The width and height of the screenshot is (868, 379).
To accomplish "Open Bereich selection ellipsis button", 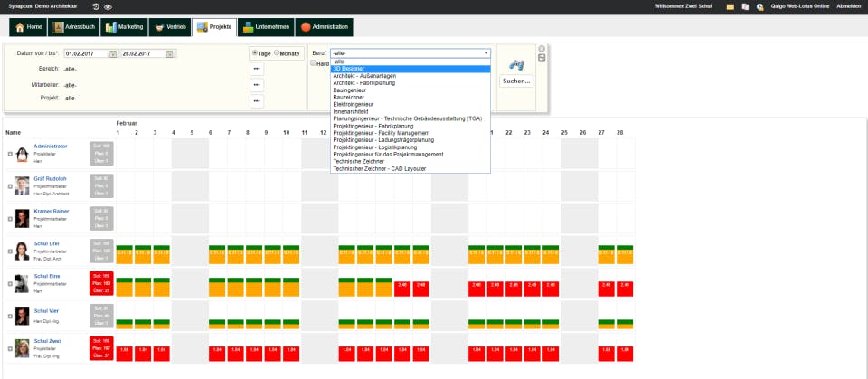I will pos(257,69).
